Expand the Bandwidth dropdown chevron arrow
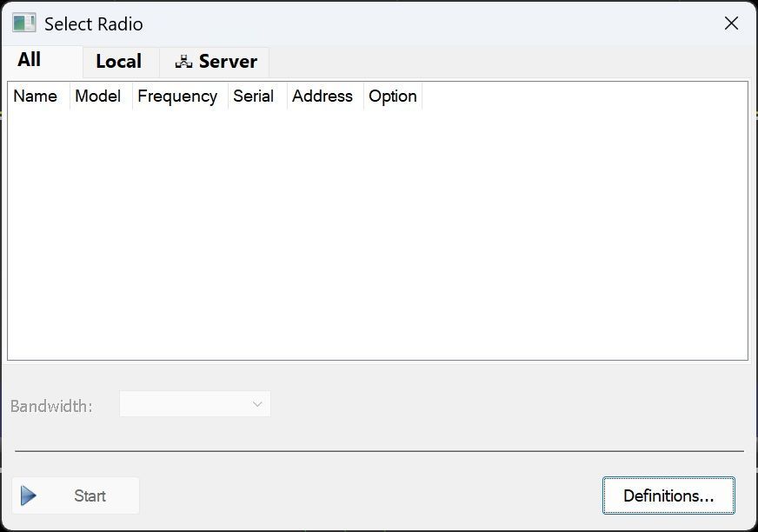Image resolution: width=758 pixels, height=532 pixels. (257, 404)
